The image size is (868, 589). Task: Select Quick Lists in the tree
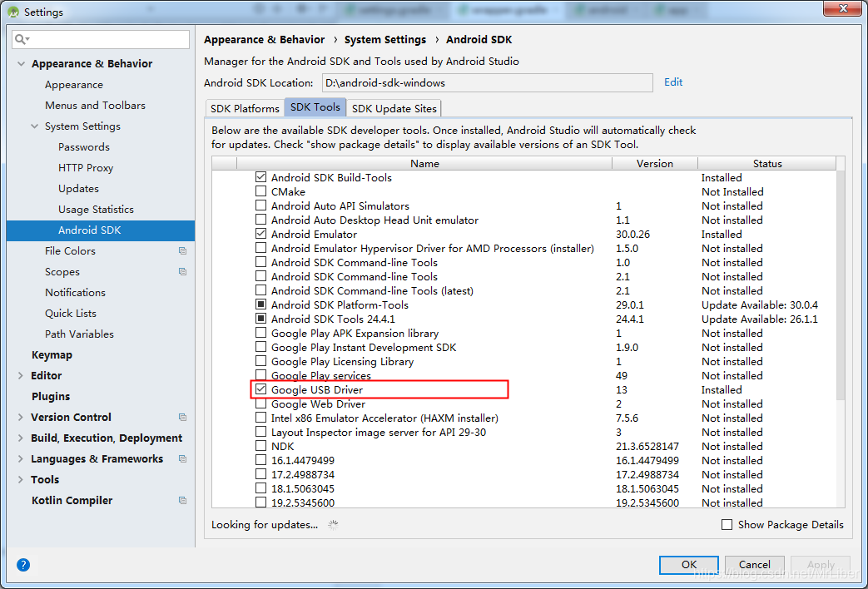(70, 314)
